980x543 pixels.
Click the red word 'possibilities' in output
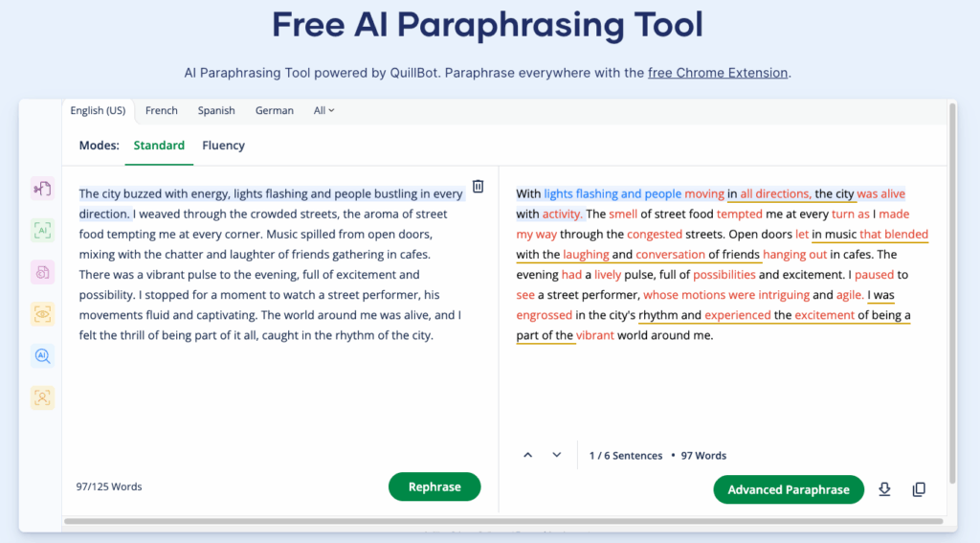point(724,275)
